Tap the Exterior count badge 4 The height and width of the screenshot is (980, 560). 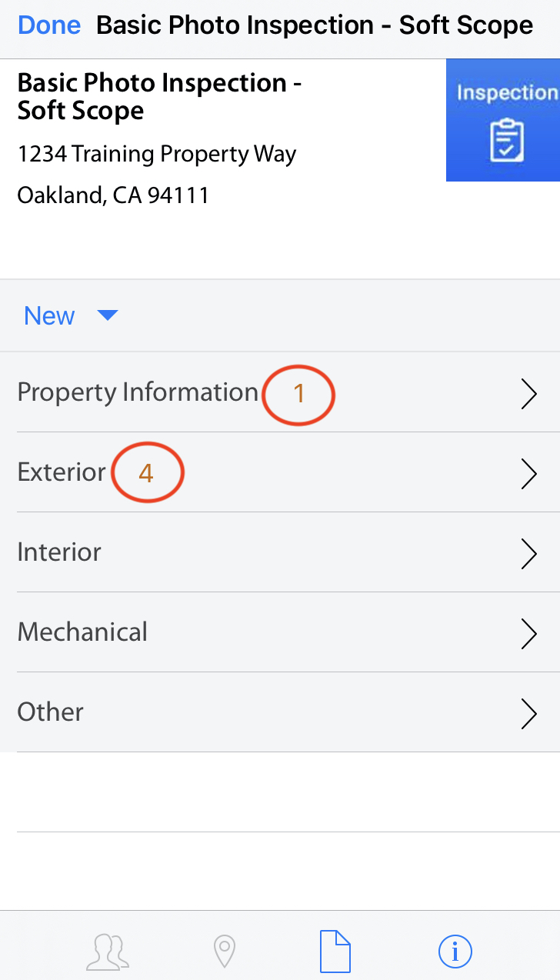146,473
